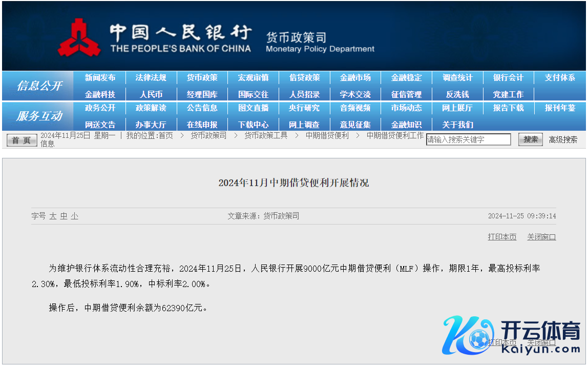Go to 支付体系 navigation item
588x366 pixels.
point(560,78)
